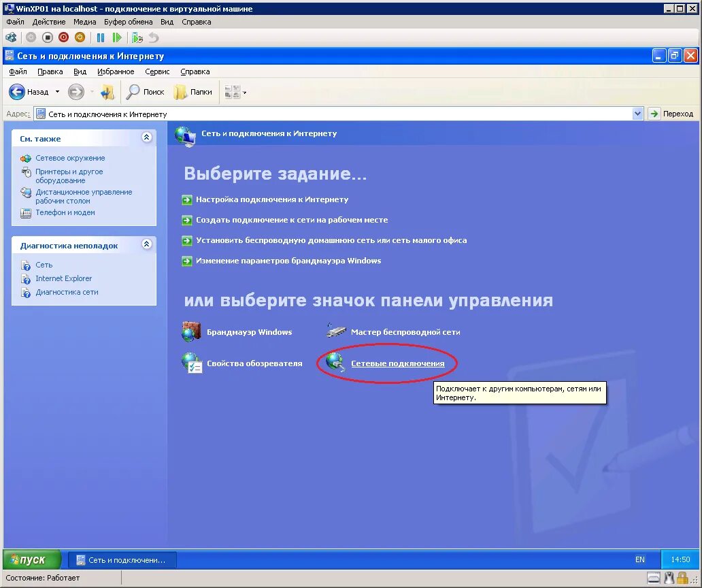Click the EN language indicator

point(640,559)
